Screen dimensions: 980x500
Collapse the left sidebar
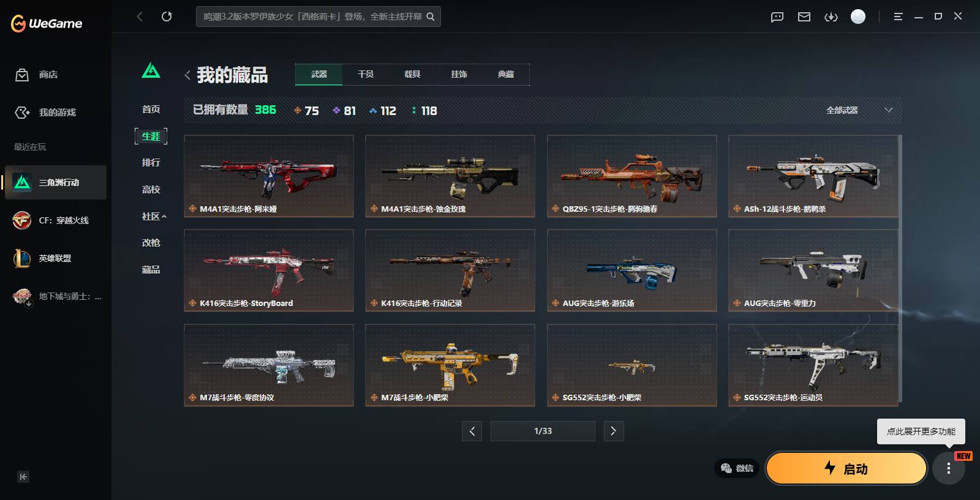[x=23, y=477]
